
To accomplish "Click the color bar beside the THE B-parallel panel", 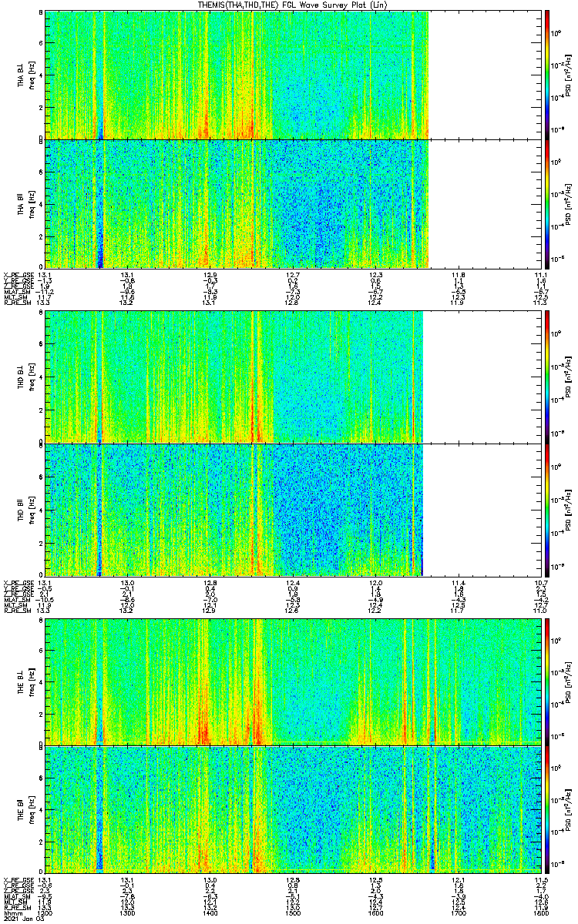I will (x=546, y=810).
